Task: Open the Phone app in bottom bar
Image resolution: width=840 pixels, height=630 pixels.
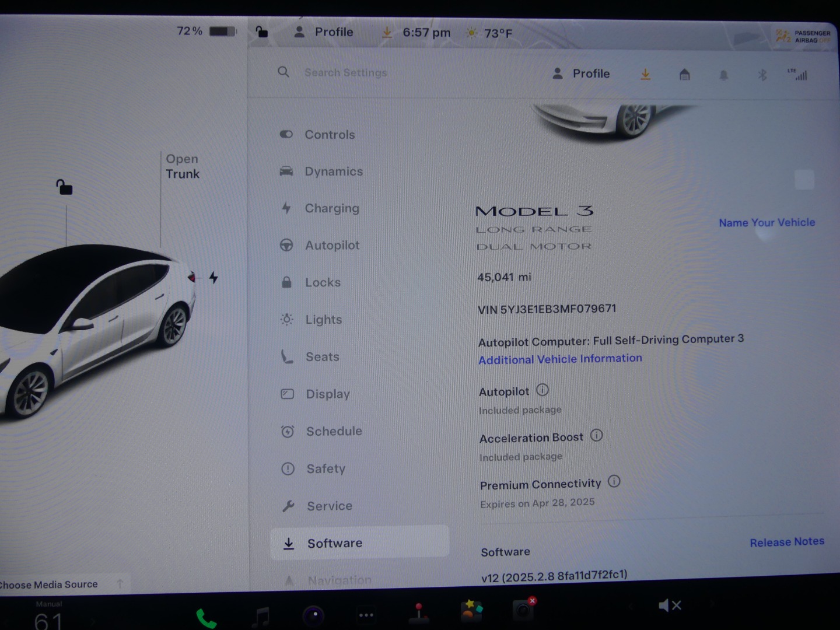Action: [x=206, y=618]
